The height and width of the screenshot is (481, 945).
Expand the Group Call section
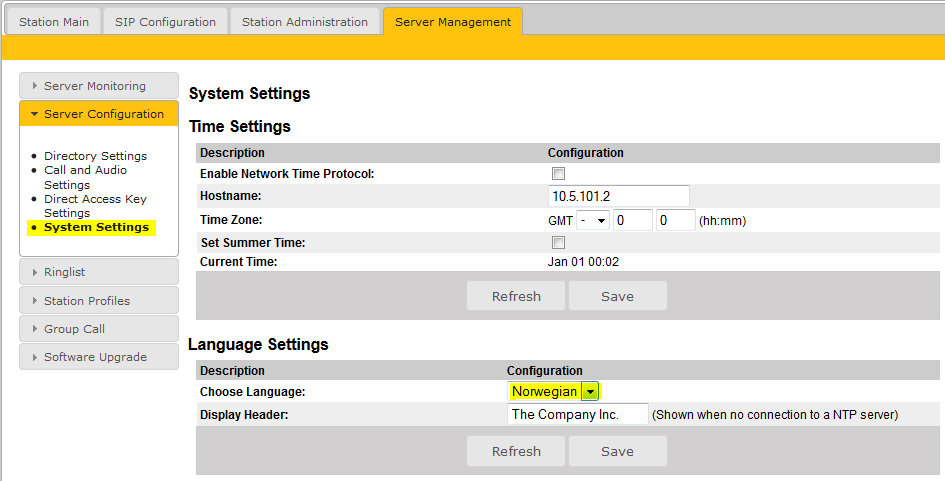pyautogui.click(x=98, y=328)
